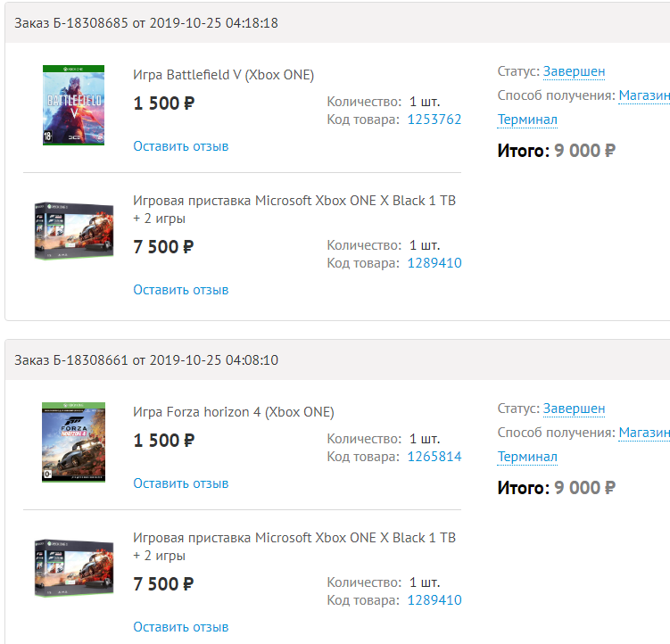Leave a review for Xbox console in order Б-18308685
Viewport: 670px width, 644px height.
[181, 290]
